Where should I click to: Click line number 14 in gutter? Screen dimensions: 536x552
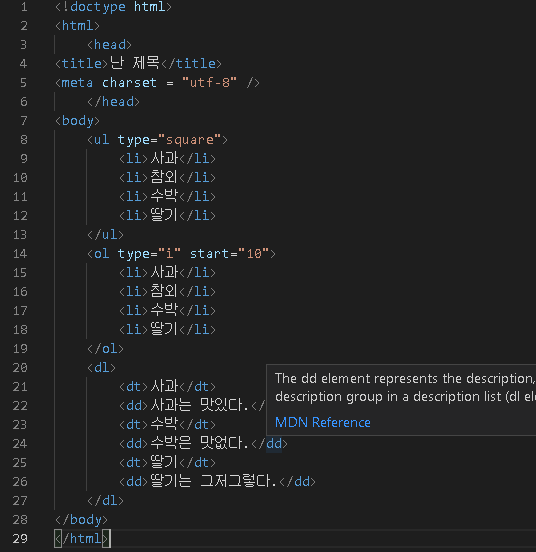[x=20, y=253]
